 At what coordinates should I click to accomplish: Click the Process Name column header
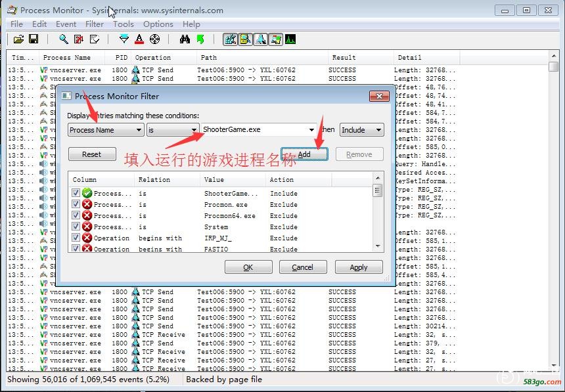(71, 58)
